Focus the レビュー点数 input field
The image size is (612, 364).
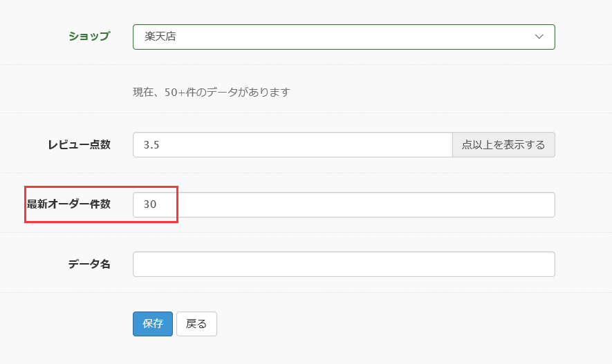pyautogui.click(x=293, y=144)
